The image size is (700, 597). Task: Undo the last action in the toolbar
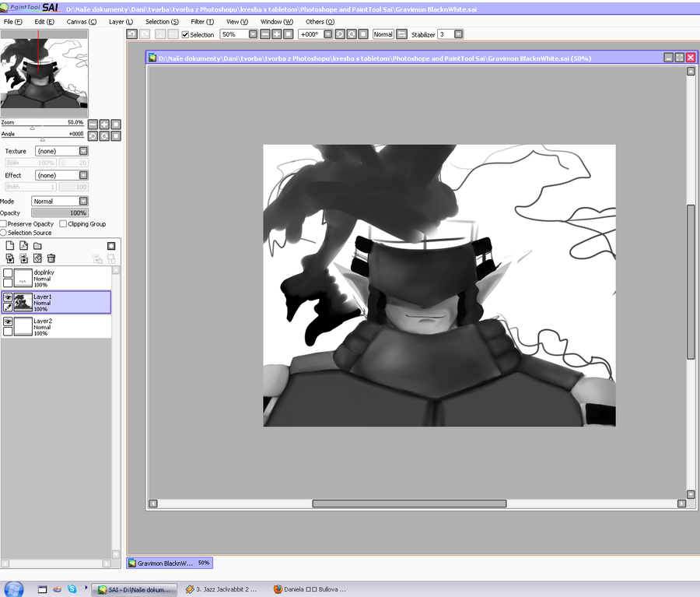click(131, 34)
